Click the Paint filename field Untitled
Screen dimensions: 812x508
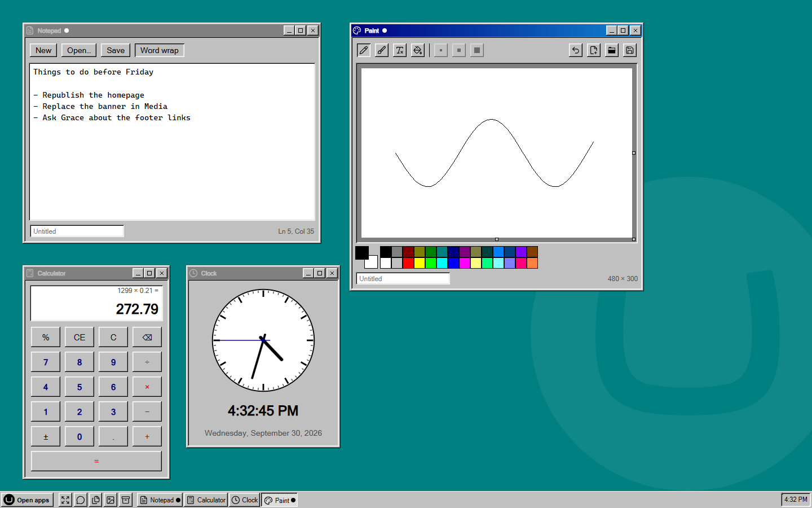[x=403, y=278]
